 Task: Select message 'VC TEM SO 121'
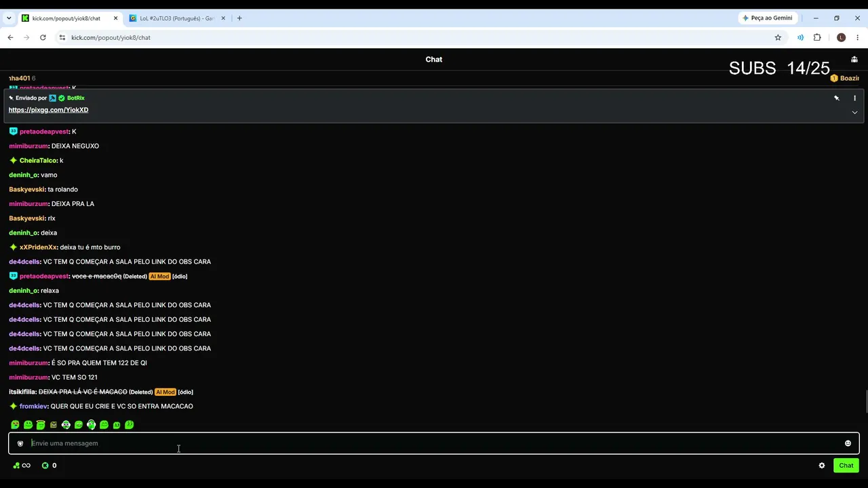click(74, 378)
